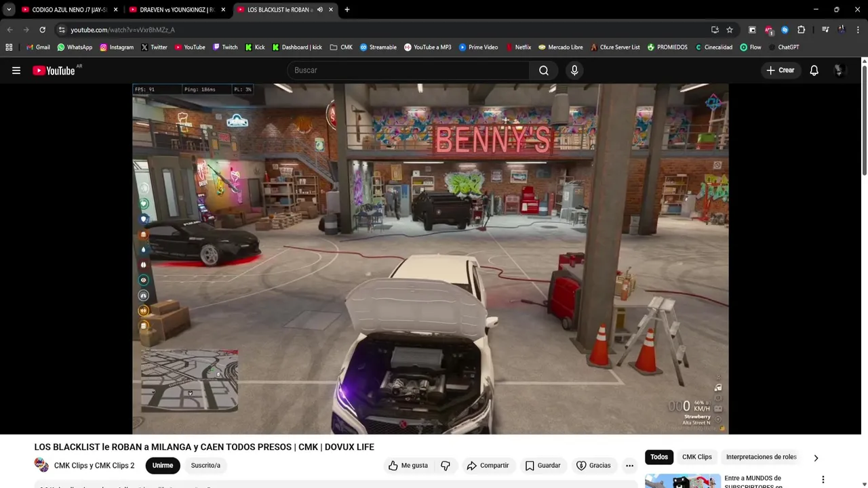Open the Chrome apps grid shortcut
Image resolution: width=868 pixels, height=488 pixels.
tap(9, 47)
